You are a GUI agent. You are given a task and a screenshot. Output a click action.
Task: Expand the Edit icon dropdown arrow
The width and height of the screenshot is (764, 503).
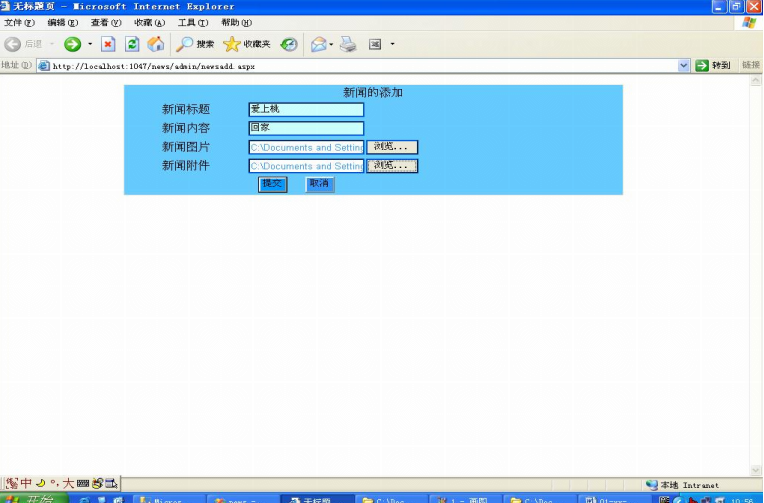pyautogui.click(x=392, y=44)
